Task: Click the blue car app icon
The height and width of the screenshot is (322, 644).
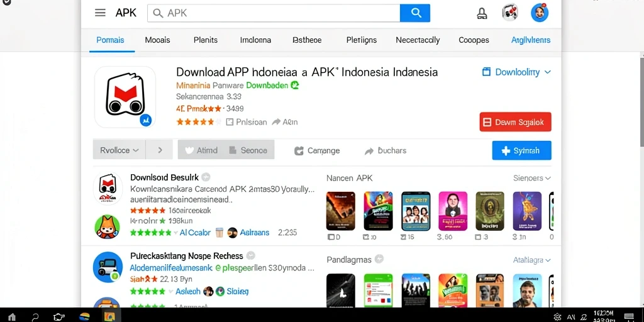Action: [x=108, y=267]
